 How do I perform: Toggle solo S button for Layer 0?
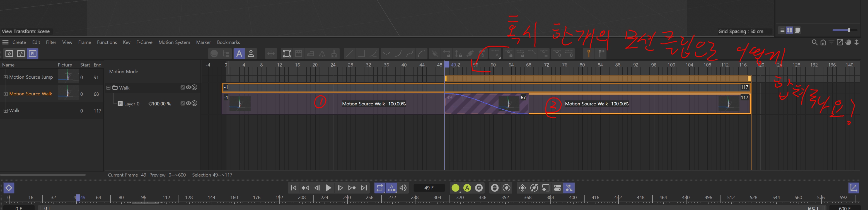coord(194,103)
